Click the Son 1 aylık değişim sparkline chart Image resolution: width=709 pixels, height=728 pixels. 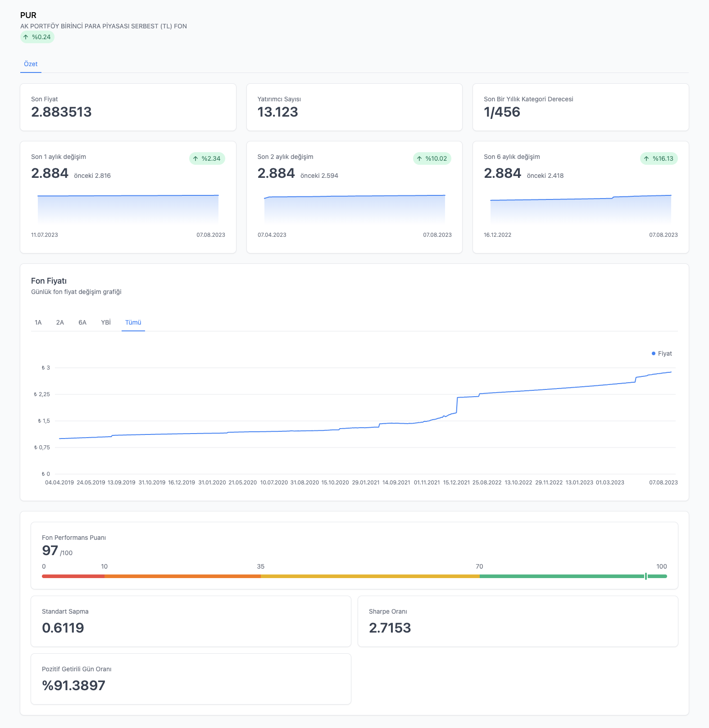pyautogui.click(x=128, y=208)
